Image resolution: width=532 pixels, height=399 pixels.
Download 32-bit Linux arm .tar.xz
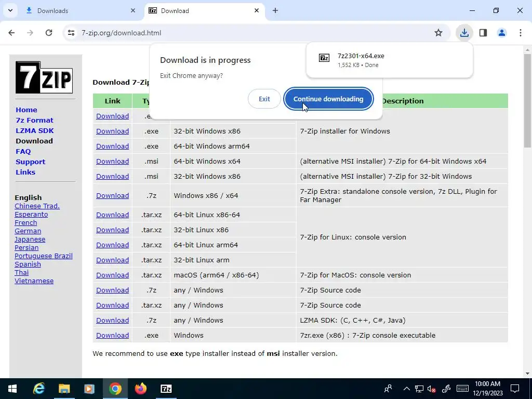(x=112, y=260)
